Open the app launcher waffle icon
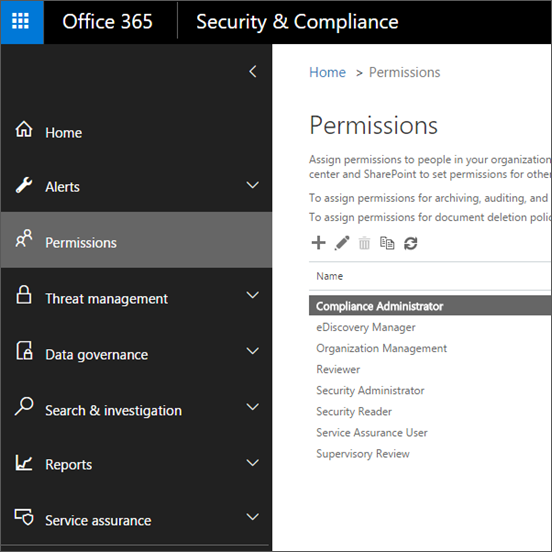Screen dimensions: 552x552 20,21
